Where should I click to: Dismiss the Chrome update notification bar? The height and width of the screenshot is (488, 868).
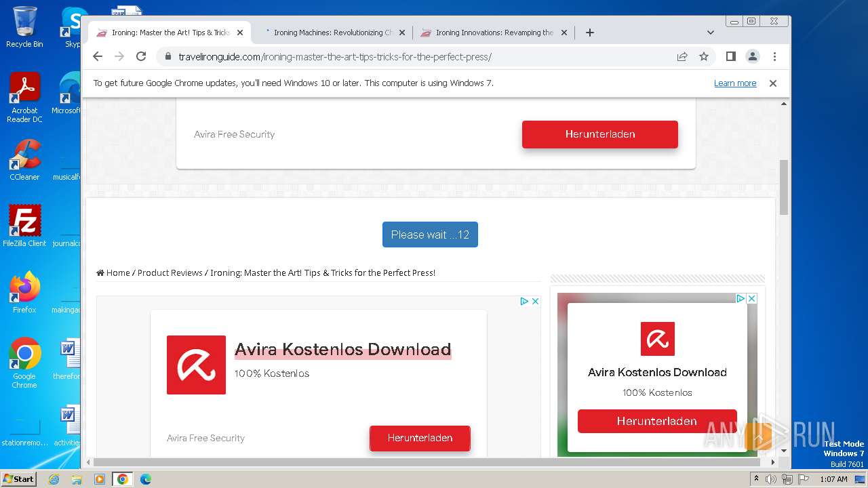click(772, 83)
